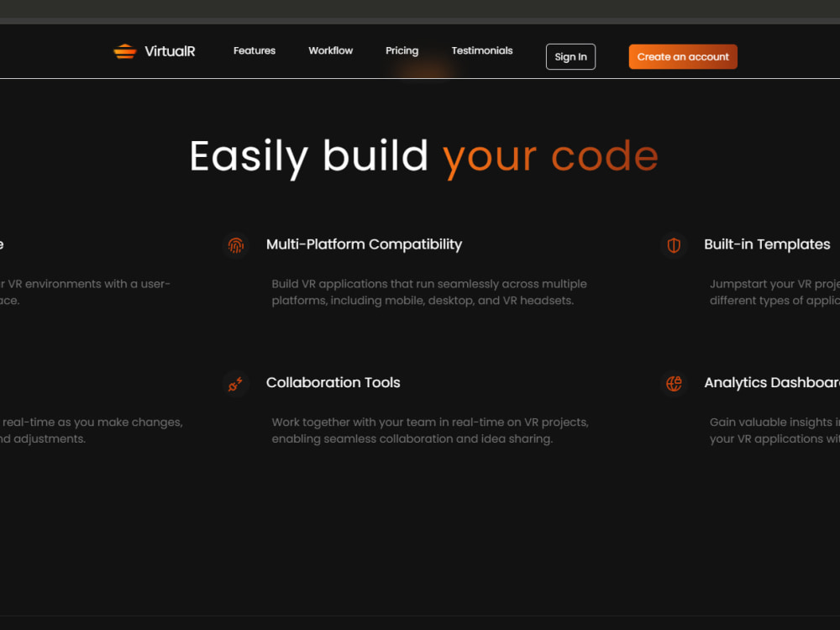Click the 'Gain valuable insights' description text
840x630 pixels.
[774, 430]
